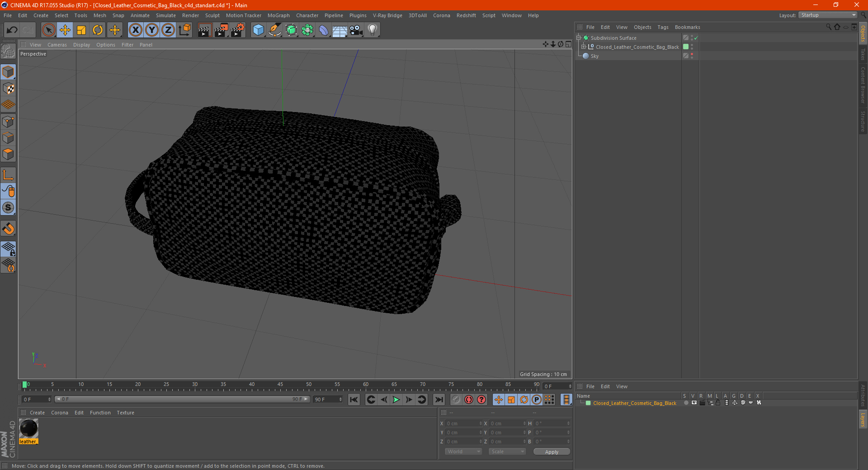Add a Subdivision Surface generator
Screen dimensions: 868x470
(x=291, y=30)
